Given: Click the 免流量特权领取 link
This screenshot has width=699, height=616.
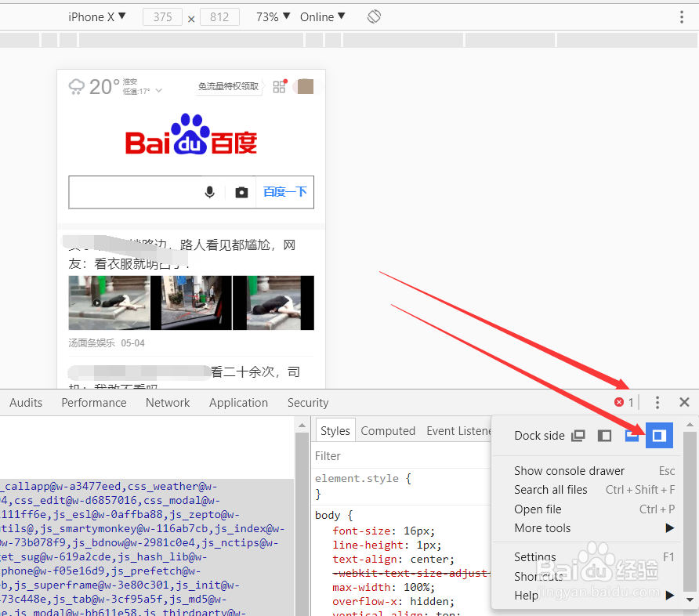Looking at the screenshot, I should pos(228,86).
